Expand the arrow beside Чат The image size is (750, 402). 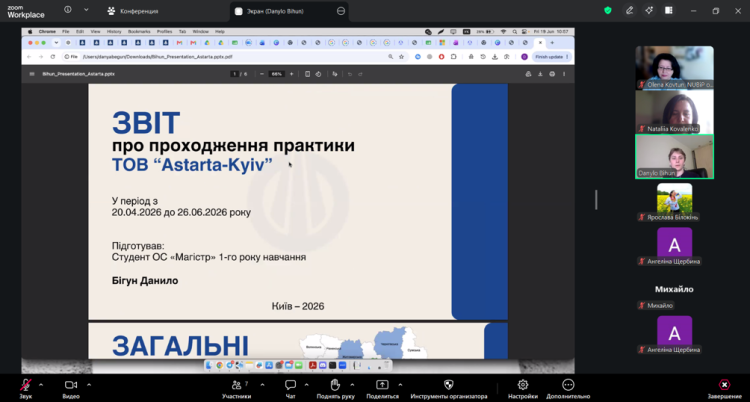tap(306, 384)
